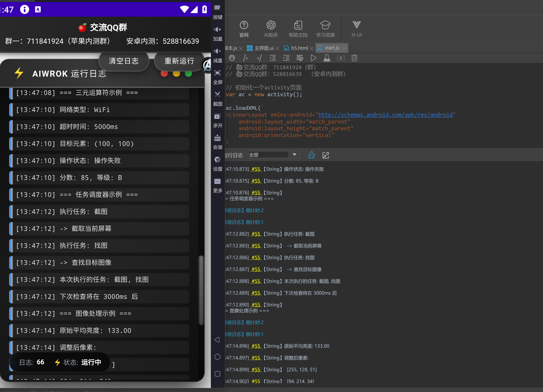Click #55 link on [255, 128, 51] line
This screenshot has height=392, width=543.
pos(256,370)
